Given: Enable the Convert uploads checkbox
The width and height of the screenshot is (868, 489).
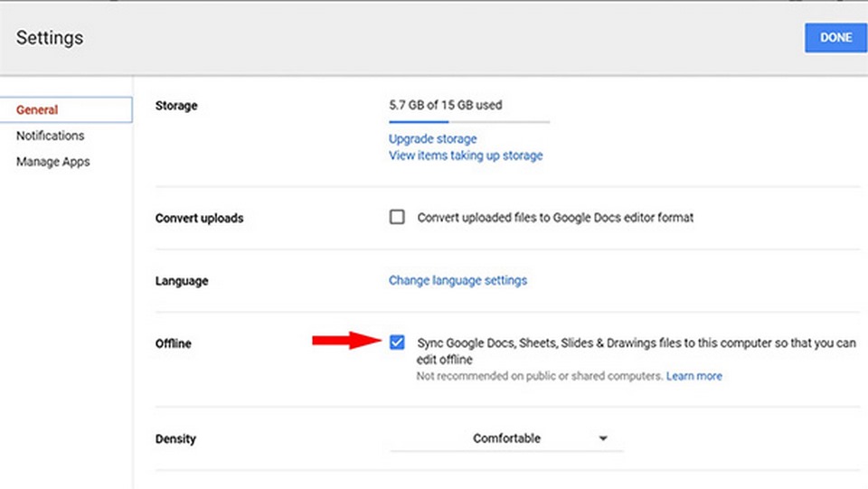Looking at the screenshot, I should coord(397,217).
